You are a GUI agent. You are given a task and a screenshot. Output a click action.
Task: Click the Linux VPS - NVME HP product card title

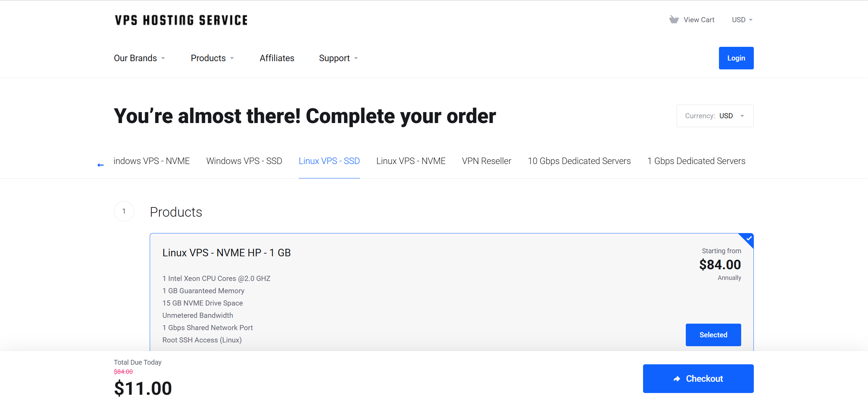click(226, 253)
